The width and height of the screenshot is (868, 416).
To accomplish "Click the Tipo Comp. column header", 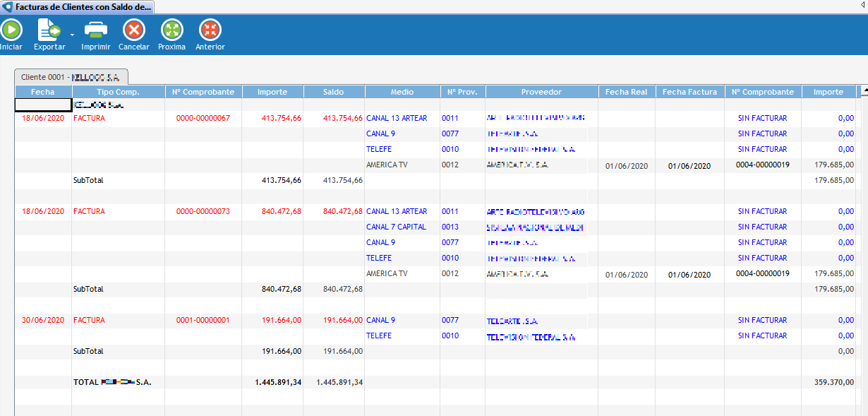I will click(118, 92).
